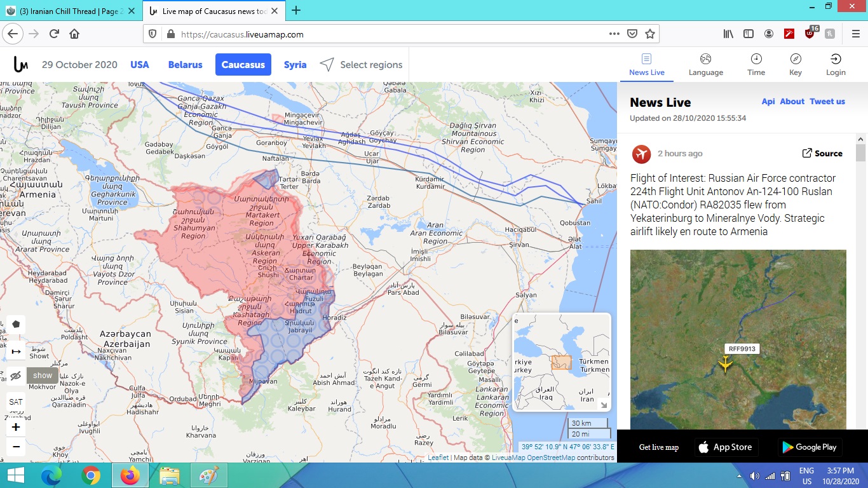Click the taskbar volume icon
Image resolution: width=868 pixels, height=488 pixels.
[x=754, y=475]
